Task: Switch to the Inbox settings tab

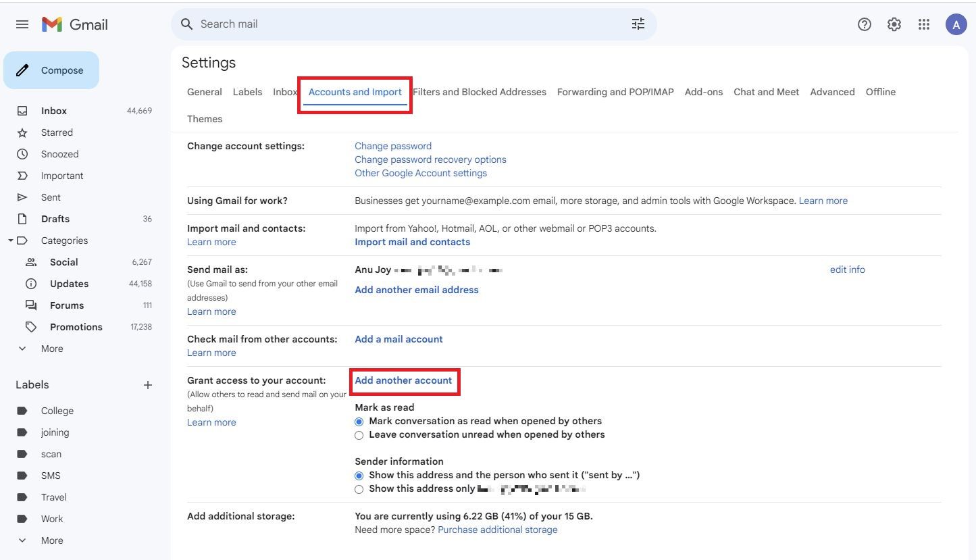Action: pos(285,92)
